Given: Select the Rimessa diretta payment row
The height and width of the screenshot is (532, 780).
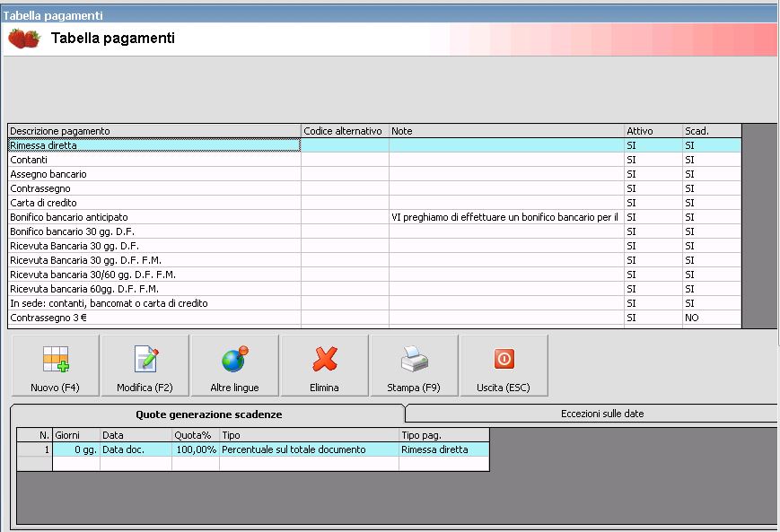Looking at the screenshot, I should (374, 145).
